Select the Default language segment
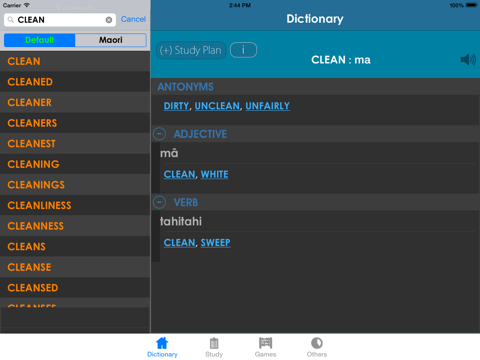This screenshot has width=480, height=360. (x=39, y=40)
